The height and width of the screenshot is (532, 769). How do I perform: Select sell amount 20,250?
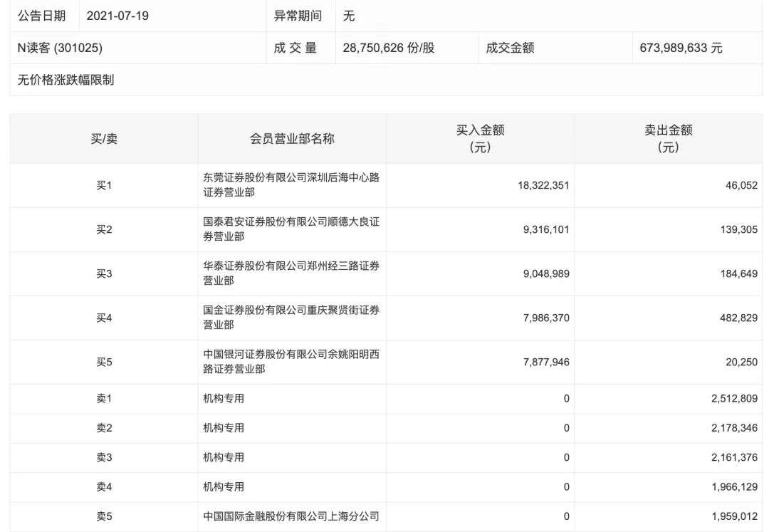741,362
